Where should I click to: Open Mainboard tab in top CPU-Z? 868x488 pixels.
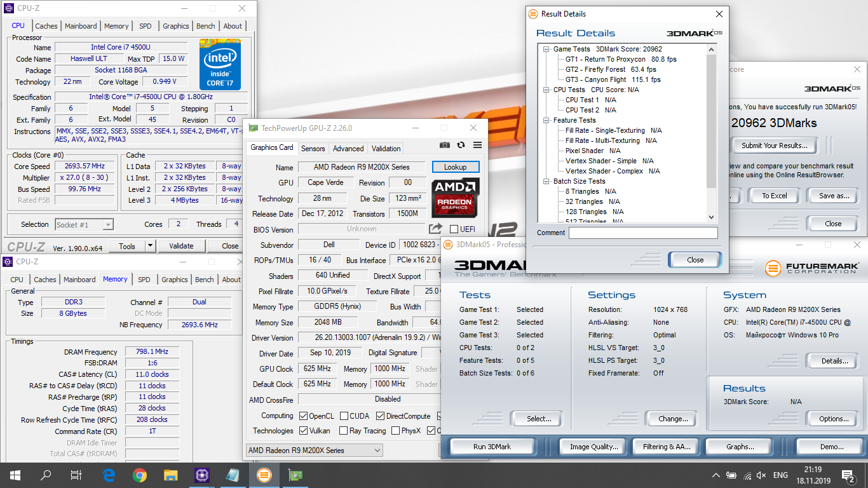tap(81, 26)
